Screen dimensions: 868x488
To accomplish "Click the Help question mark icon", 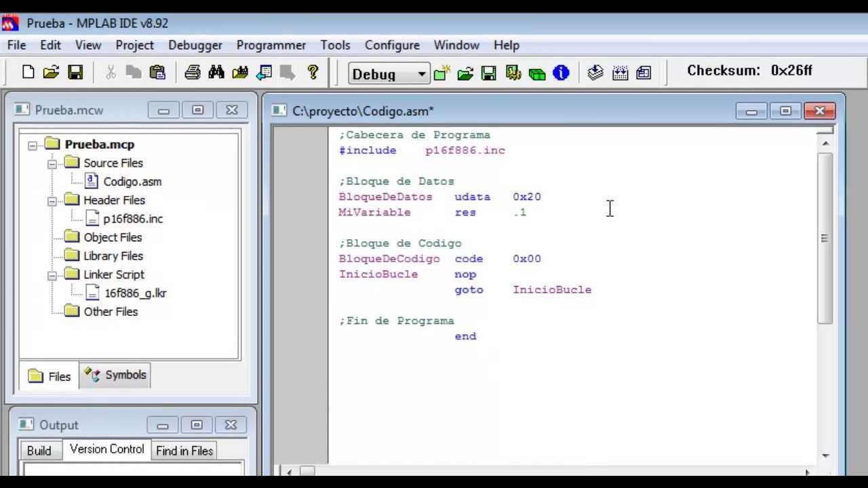I will click(313, 72).
